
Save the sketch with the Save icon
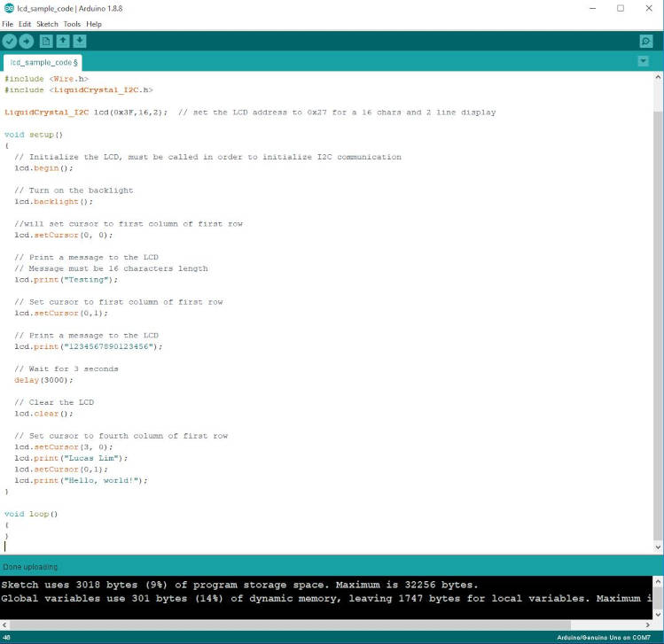[80, 41]
